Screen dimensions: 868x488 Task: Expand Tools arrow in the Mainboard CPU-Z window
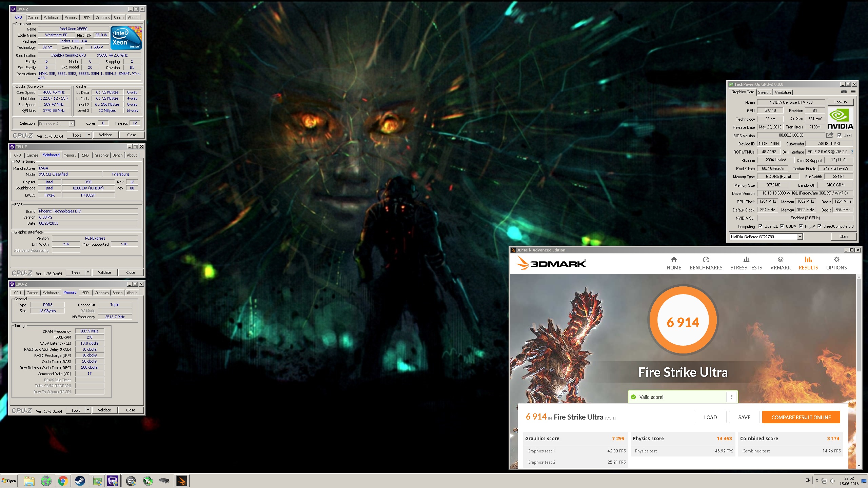click(x=88, y=272)
